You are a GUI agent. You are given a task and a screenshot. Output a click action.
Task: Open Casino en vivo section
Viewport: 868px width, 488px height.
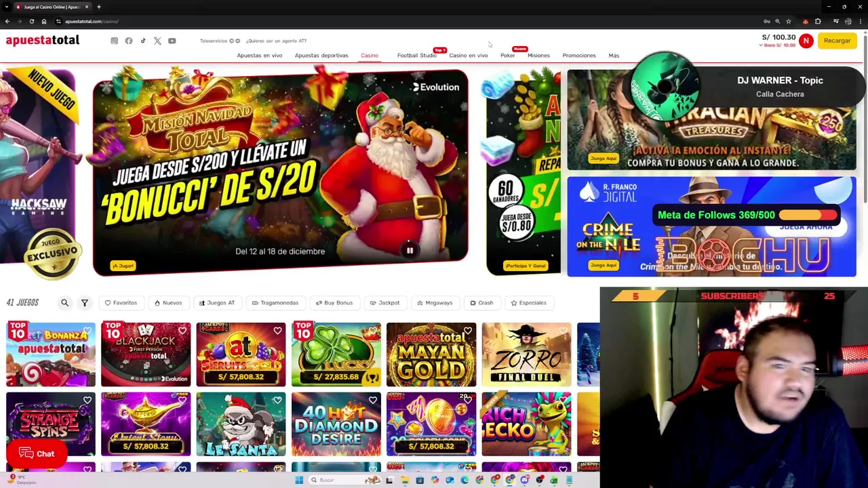[469, 56]
